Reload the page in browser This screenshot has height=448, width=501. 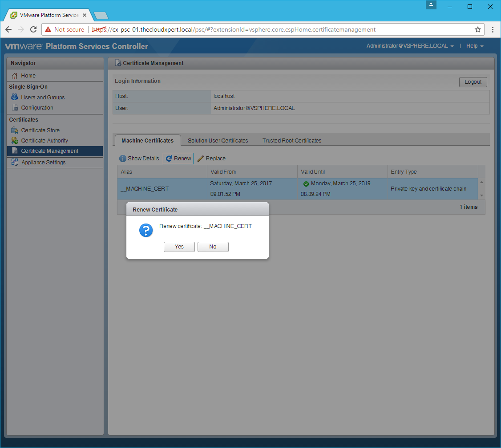pos(33,30)
